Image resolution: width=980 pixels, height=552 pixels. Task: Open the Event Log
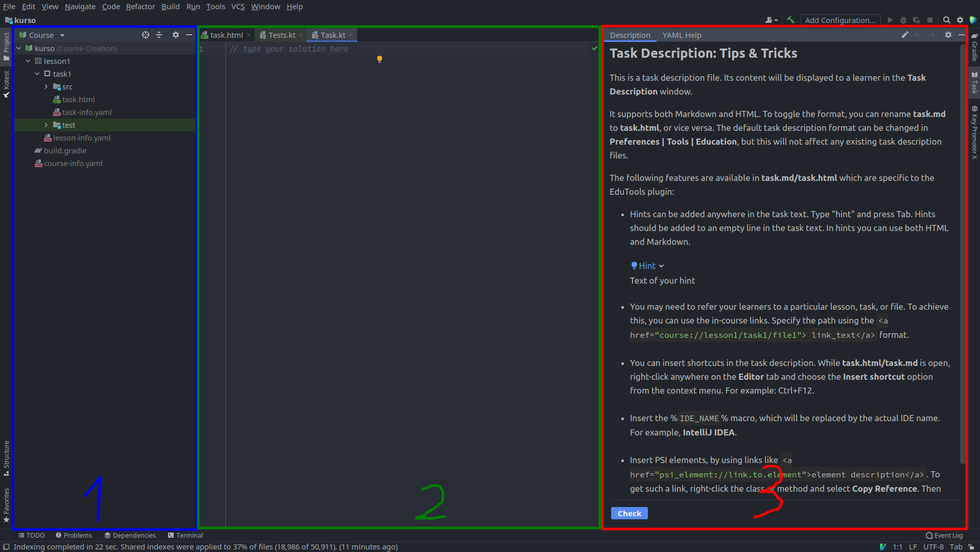pos(944,535)
